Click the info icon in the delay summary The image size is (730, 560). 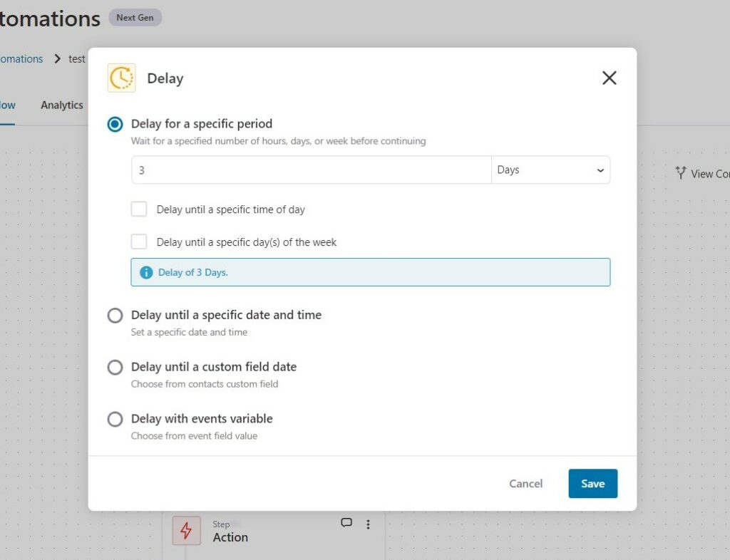pyautogui.click(x=146, y=273)
